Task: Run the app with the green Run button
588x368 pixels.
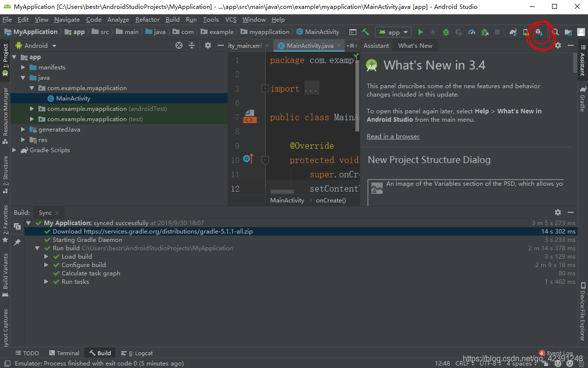Action: pyautogui.click(x=420, y=32)
